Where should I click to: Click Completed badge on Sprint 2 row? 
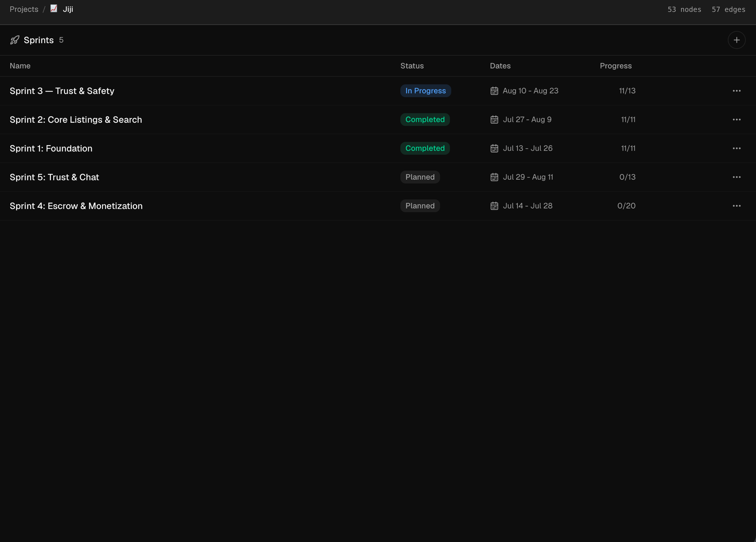425,119
